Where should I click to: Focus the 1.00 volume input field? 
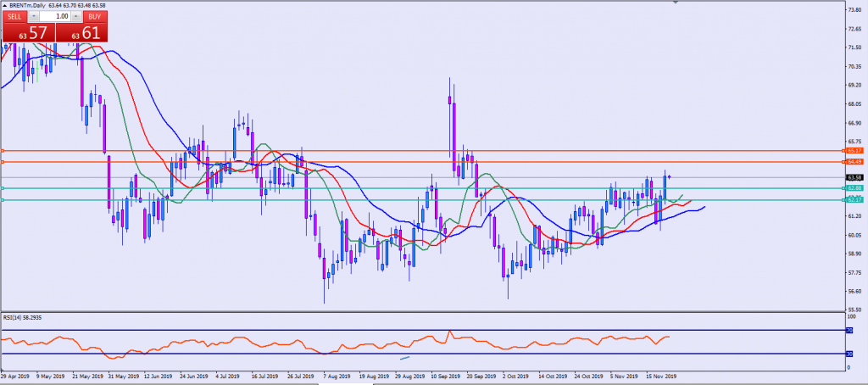point(54,16)
